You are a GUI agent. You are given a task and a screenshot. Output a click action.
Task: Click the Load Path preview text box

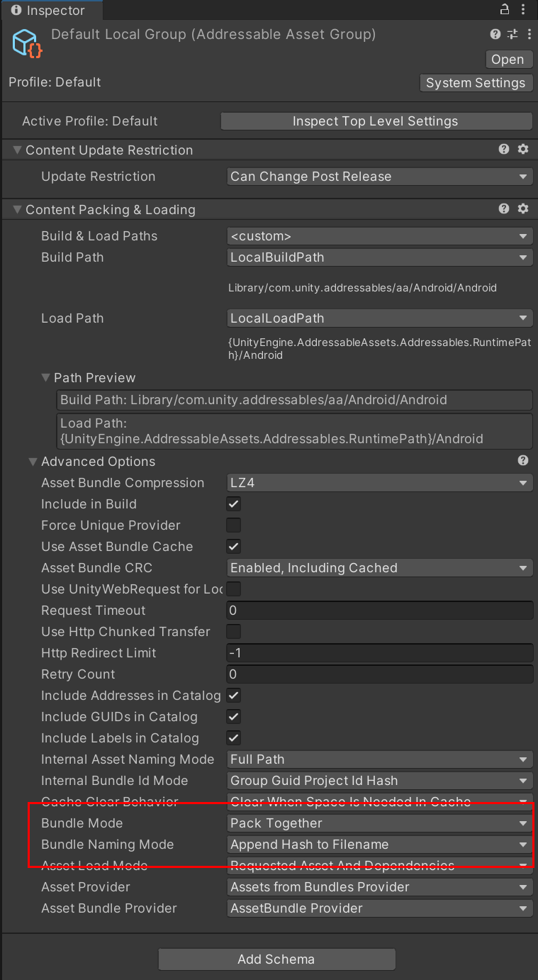click(294, 431)
